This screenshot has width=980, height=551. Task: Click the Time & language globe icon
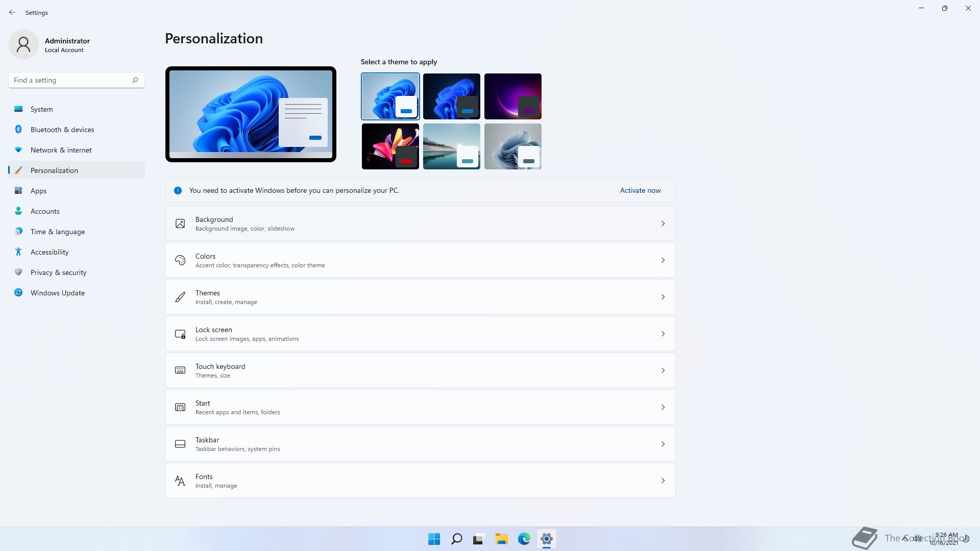pyautogui.click(x=18, y=231)
